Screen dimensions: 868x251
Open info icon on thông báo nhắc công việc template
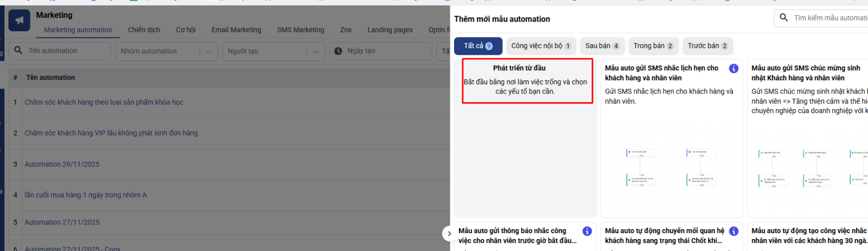587,231
